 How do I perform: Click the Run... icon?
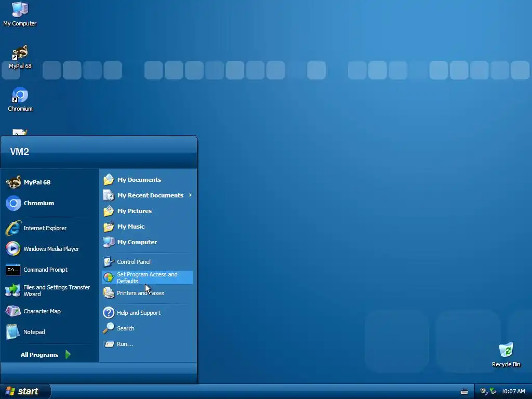pyautogui.click(x=109, y=344)
